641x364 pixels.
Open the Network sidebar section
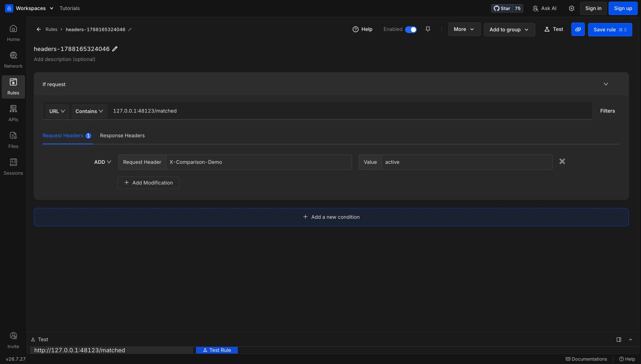coord(13,60)
